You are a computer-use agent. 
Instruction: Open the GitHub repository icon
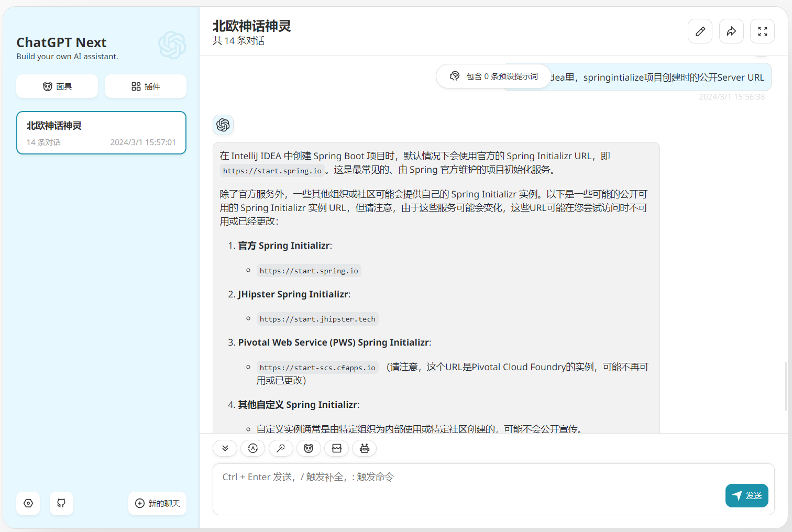click(x=61, y=503)
